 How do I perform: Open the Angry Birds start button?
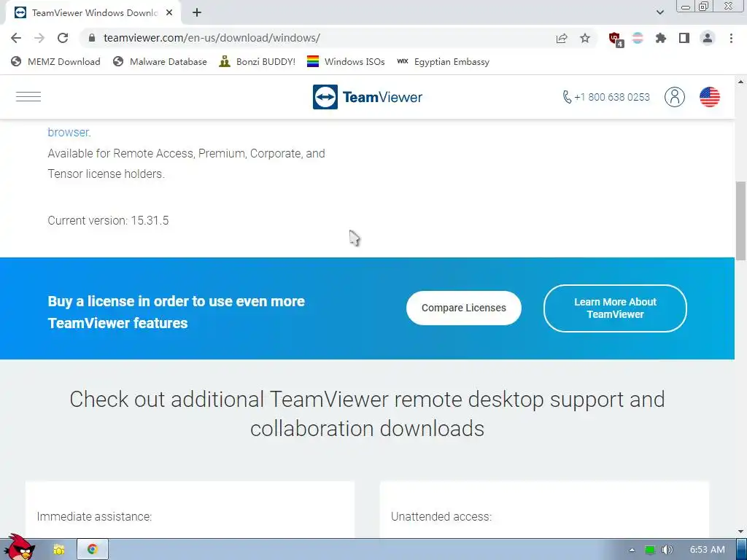tap(19, 548)
